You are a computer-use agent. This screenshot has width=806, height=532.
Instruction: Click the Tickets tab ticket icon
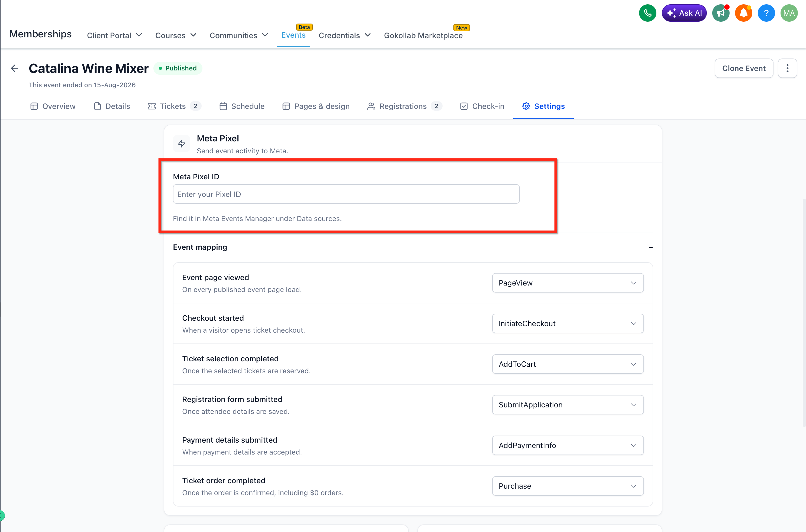[x=152, y=106]
